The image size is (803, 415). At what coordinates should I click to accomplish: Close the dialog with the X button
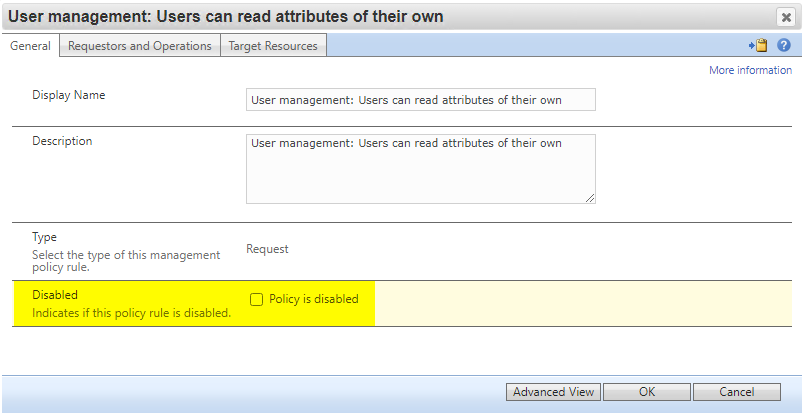[x=786, y=17]
